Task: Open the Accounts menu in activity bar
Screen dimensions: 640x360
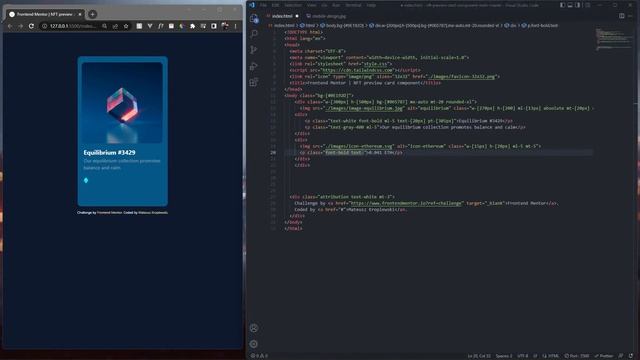Action: pyautogui.click(x=254, y=328)
